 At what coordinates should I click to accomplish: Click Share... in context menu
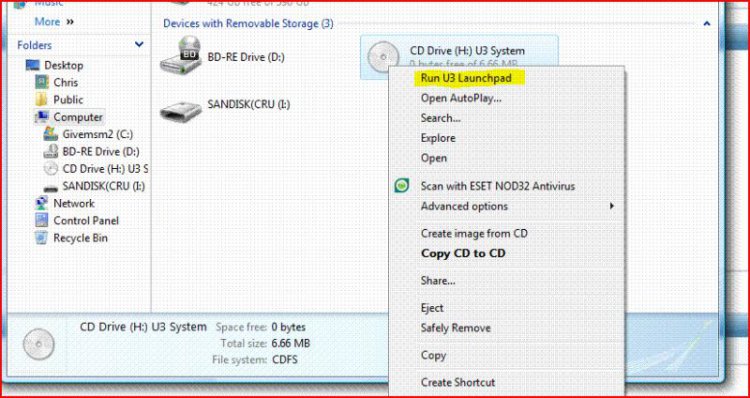tap(438, 281)
